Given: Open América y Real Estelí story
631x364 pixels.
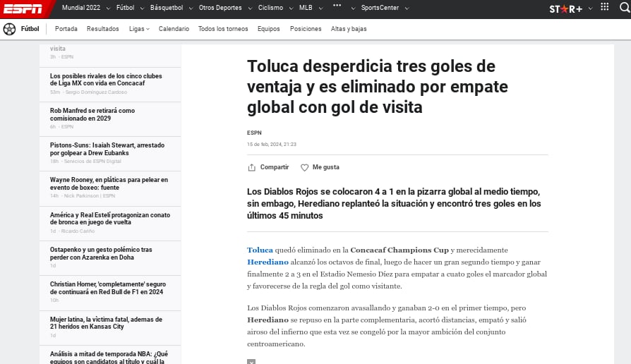Looking at the screenshot, I should pos(110,219).
